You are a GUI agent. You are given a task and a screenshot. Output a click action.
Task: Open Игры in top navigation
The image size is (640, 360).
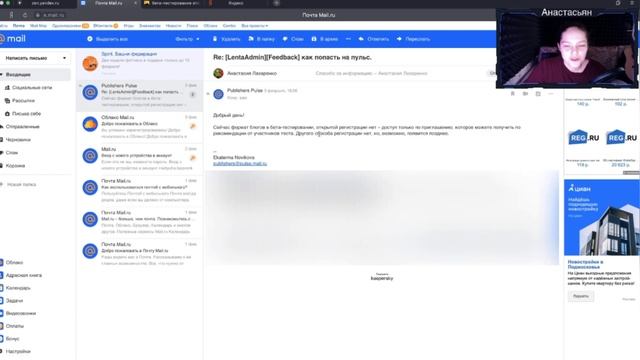129,25
